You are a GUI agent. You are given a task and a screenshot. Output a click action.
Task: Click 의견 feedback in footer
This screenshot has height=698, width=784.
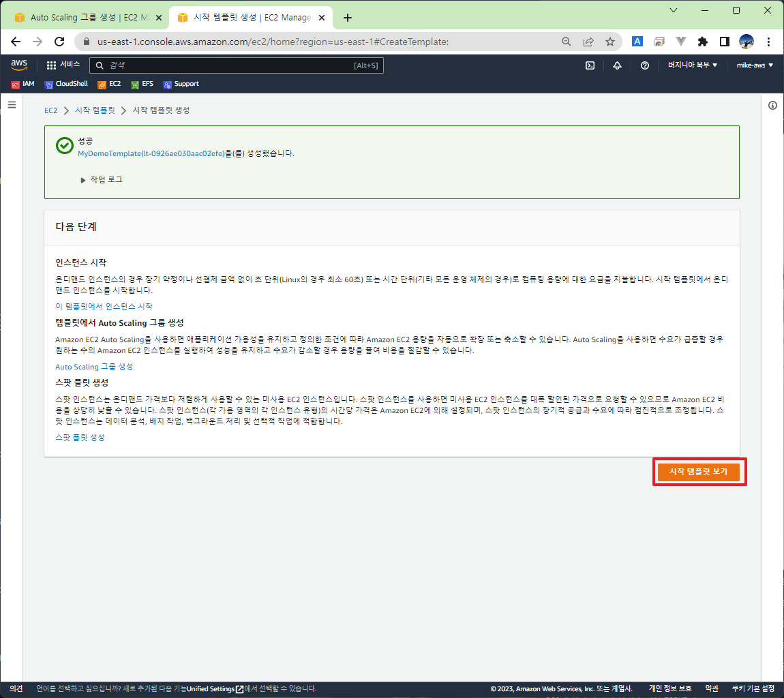point(16,688)
